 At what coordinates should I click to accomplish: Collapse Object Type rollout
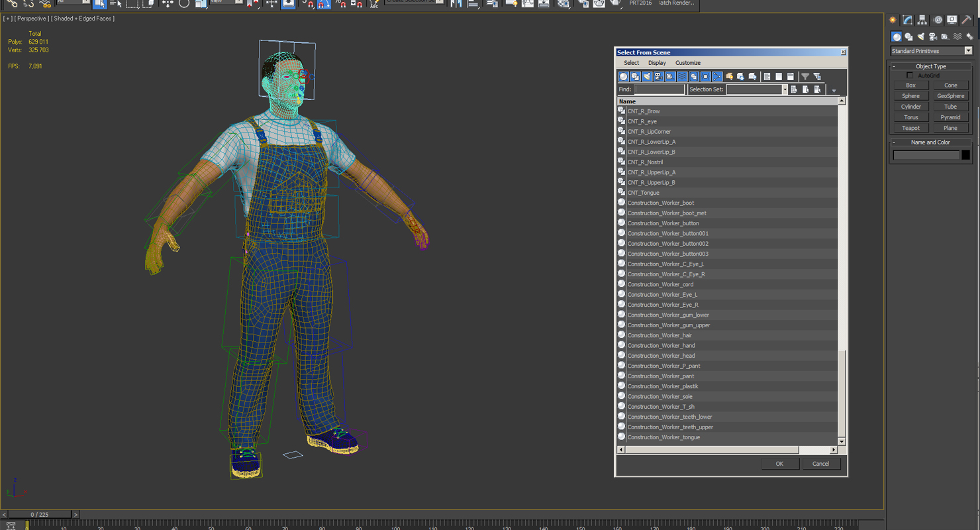point(930,66)
